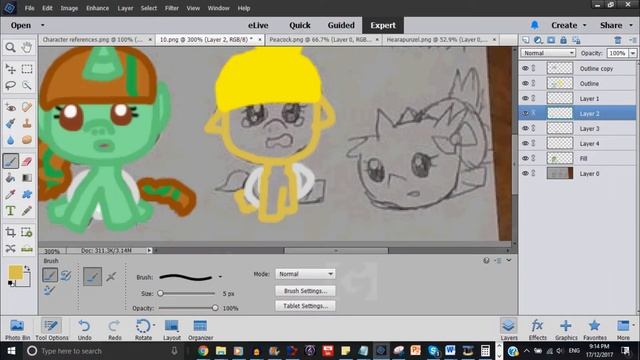The image size is (640, 360).
Task: Toggle Tool Options panel
Action: (51, 329)
